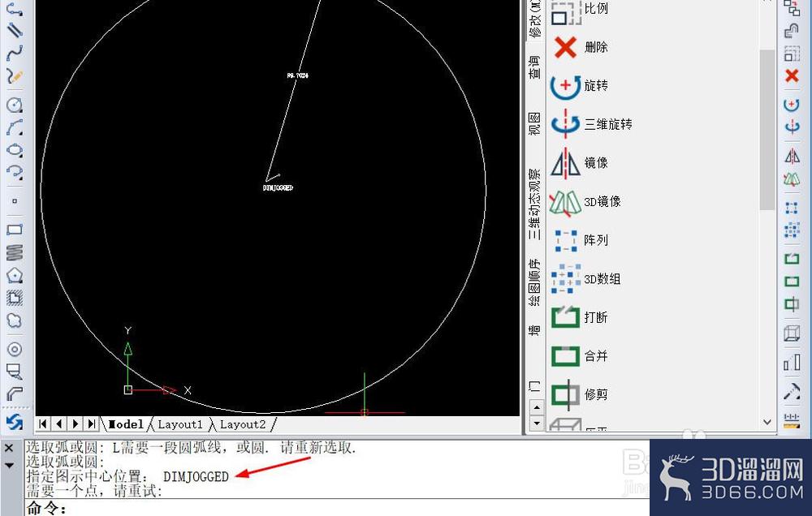Pick the Mirror (镜像) tool in palette

point(579,163)
